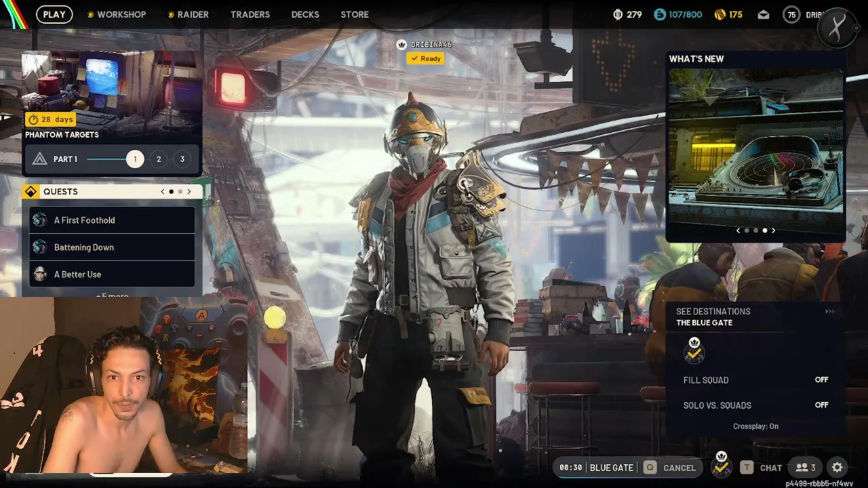
Task: Click the level 75 player badge
Action: point(791,15)
